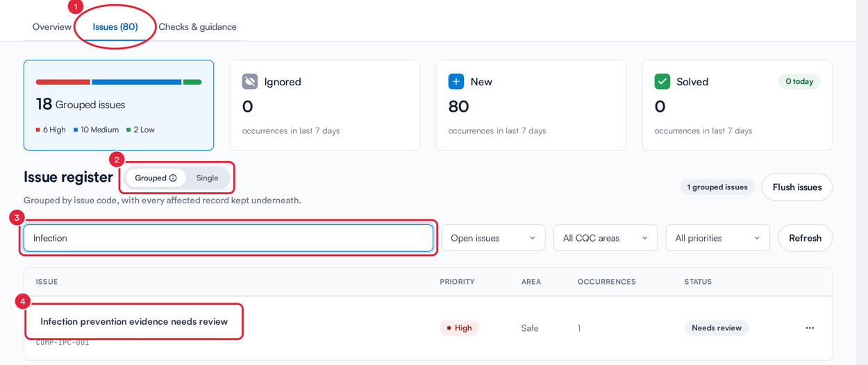Screen dimensions: 868x365
Task: Click the Ignored eye-slash icon
Action: pos(250,81)
